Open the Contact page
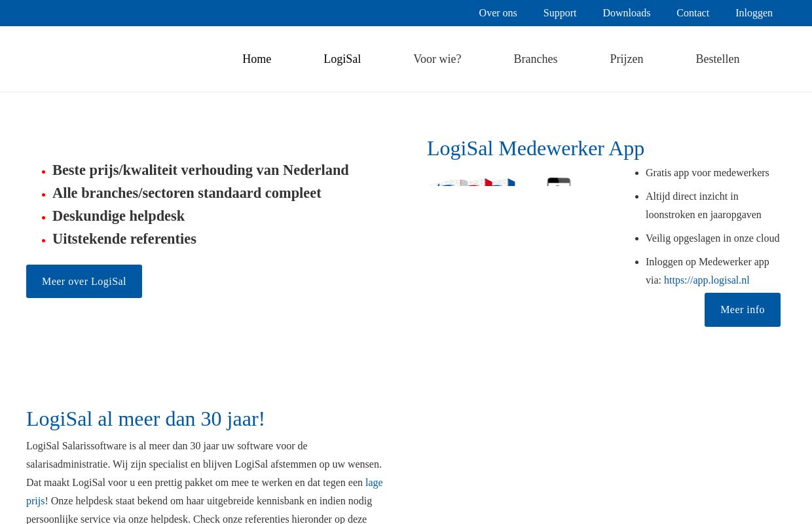This screenshot has height=524, width=812. (693, 13)
